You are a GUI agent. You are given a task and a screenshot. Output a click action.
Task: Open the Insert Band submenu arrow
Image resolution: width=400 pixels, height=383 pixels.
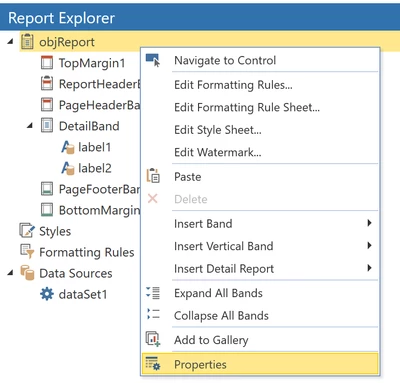(x=369, y=223)
